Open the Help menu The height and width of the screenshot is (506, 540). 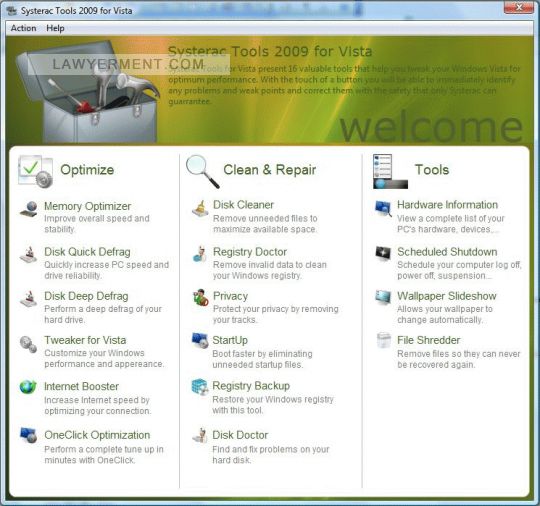55,28
